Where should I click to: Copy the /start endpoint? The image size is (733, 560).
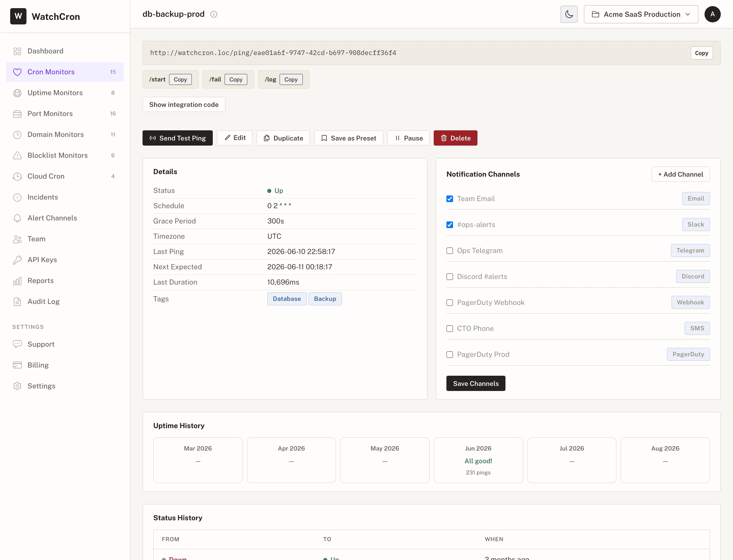180,80
